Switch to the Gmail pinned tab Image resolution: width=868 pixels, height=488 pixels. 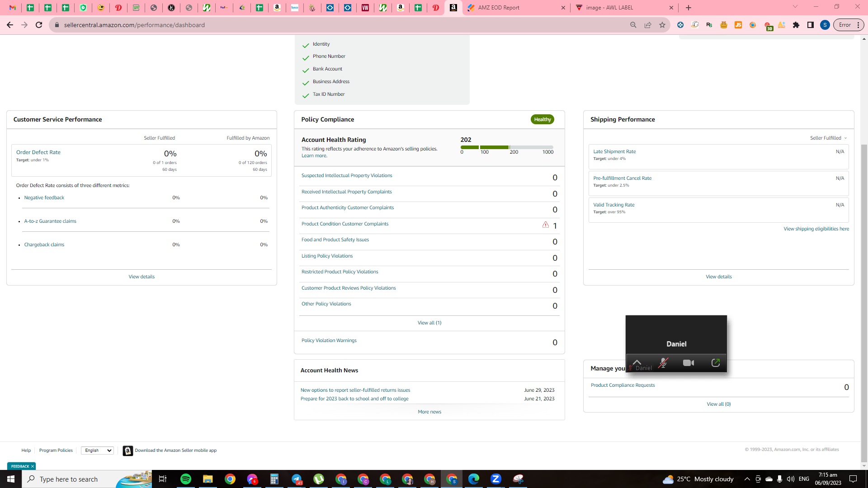pos(13,8)
